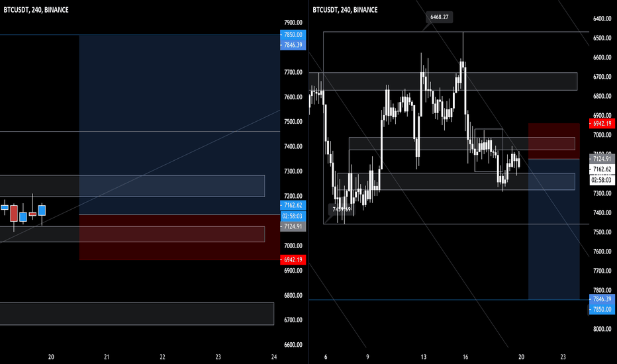Click red 6942.19 stop tag on left chart
The height and width of the screenshot is (364, 617).
(293, 259)
